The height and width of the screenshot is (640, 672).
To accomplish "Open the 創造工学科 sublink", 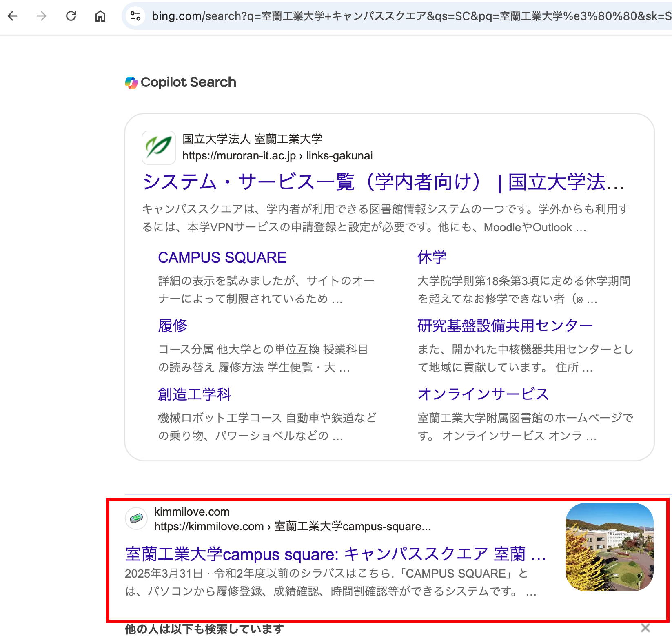I will click(x=195, y=394).
